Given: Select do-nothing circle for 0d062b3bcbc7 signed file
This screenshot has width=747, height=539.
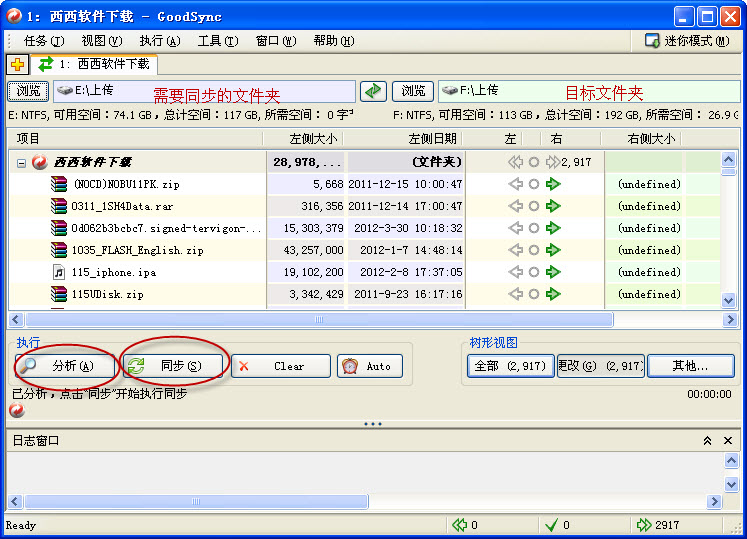Looking at the screenshot, I should click(534, 228).
